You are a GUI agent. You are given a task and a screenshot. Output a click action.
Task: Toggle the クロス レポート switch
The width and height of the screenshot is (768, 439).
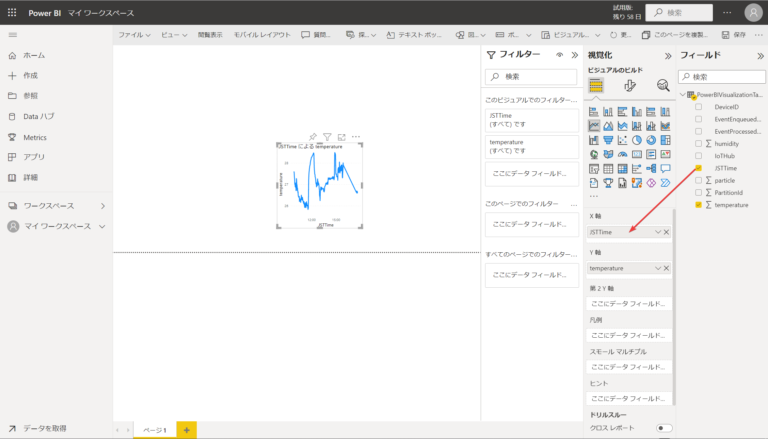tap(663, 428)
